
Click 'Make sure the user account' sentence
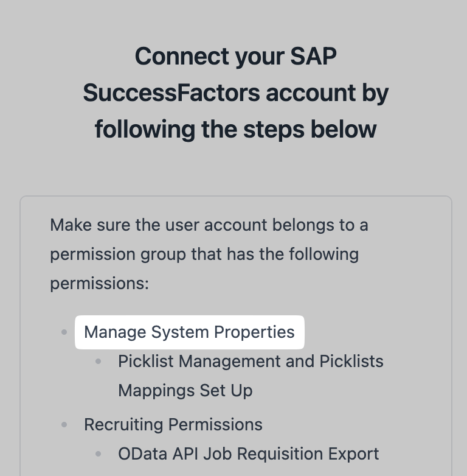point(209,225)
